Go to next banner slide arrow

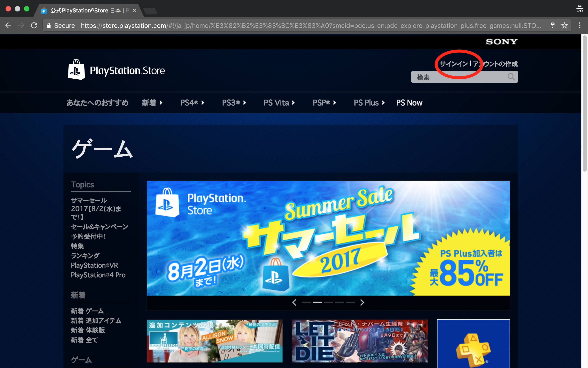(x=362, y=302)
